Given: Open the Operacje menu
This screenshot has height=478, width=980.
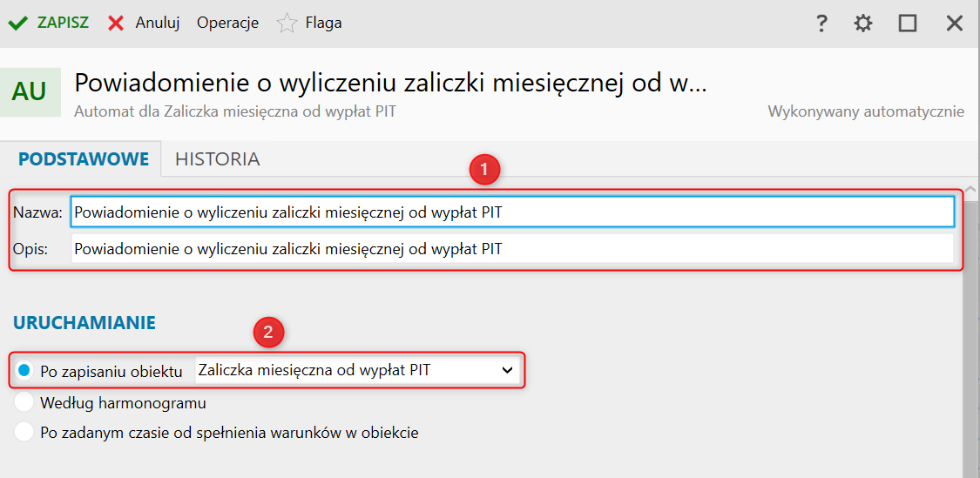Looking at the screenshot, I should 228,24.
